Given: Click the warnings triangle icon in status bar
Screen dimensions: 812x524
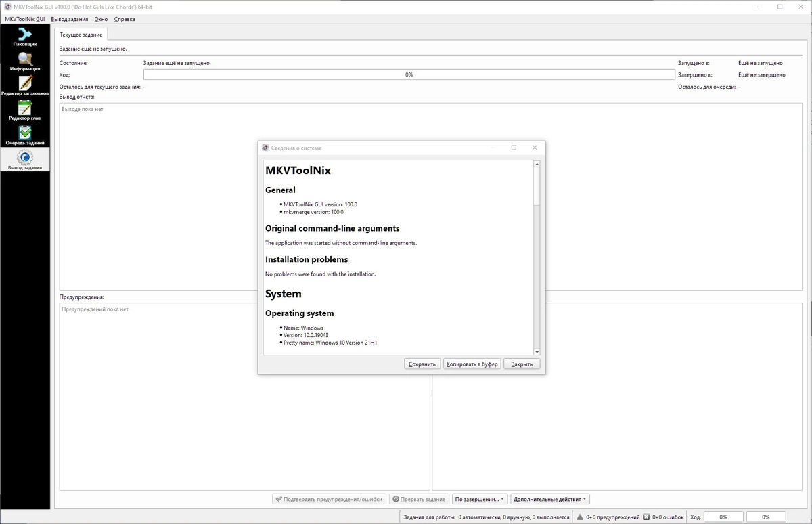Looking at the screenshot, I should [x=581, y=517].
